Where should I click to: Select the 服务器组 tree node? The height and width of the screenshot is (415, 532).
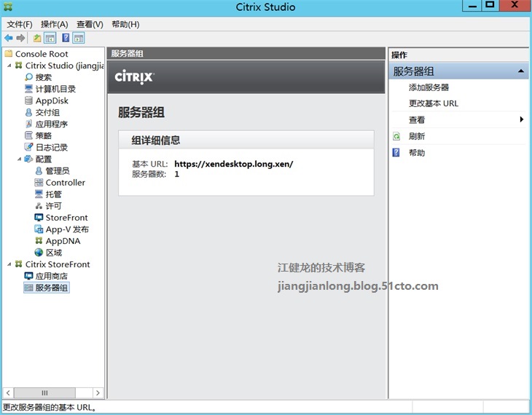[47, 288]
